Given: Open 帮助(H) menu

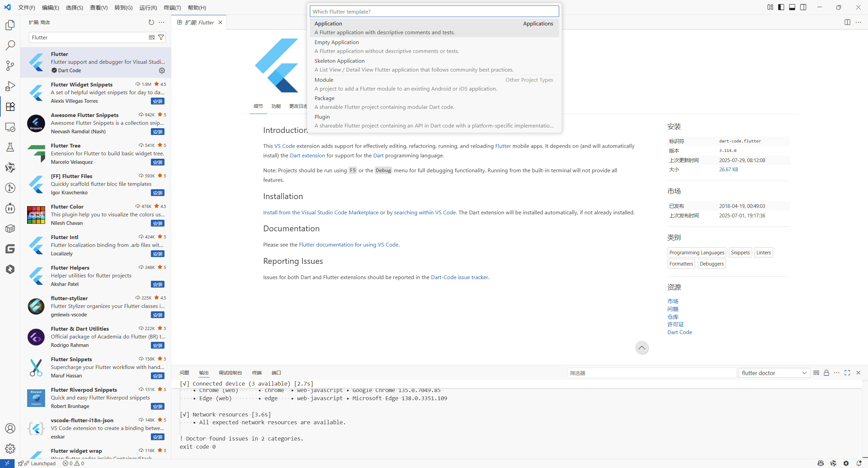Looking at the screenshot, I should pyautogui.click(x=197, y=7).
